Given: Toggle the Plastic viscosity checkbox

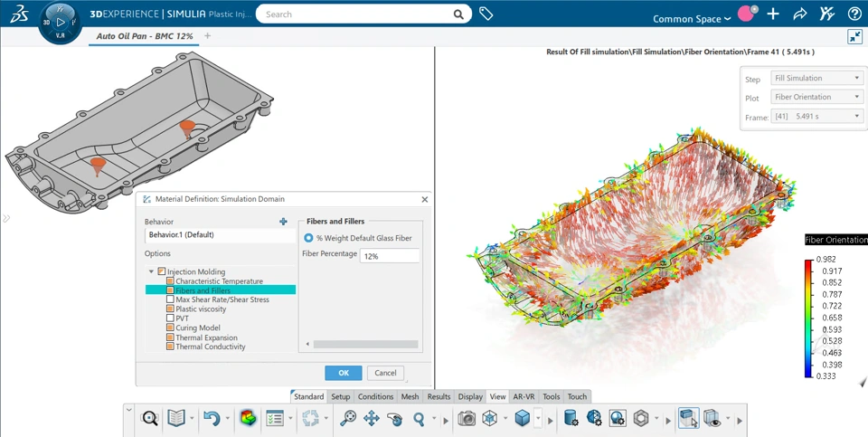Looking at the screenshot, I should pyautogui.click(x=171, y=309).
